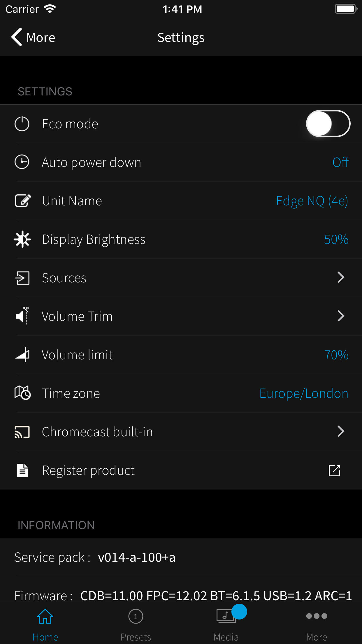Go back to More screen
The width and height of the screenshot is (362, 644).
33,37
